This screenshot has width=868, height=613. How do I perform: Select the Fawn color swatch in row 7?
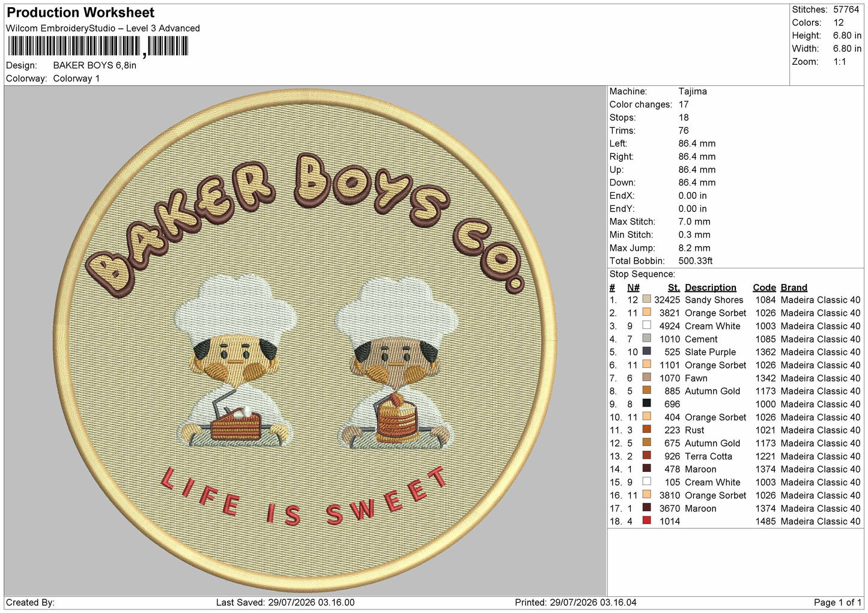[x=646, y=377]
